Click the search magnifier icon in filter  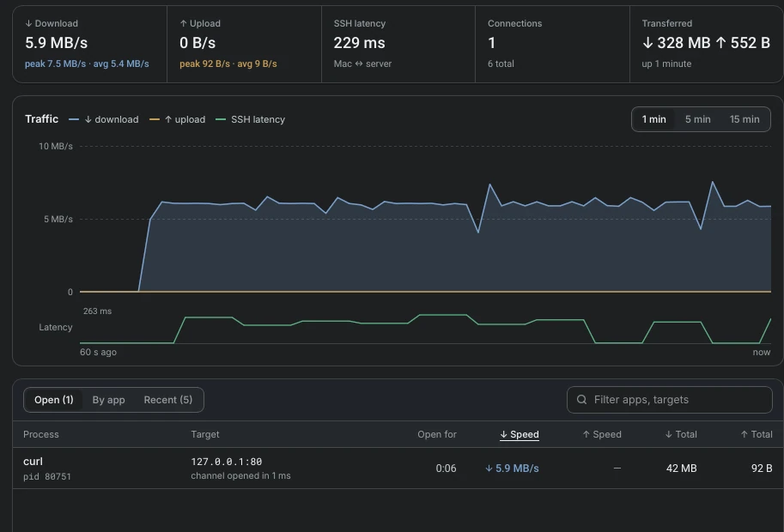click(x=581, y=400)
